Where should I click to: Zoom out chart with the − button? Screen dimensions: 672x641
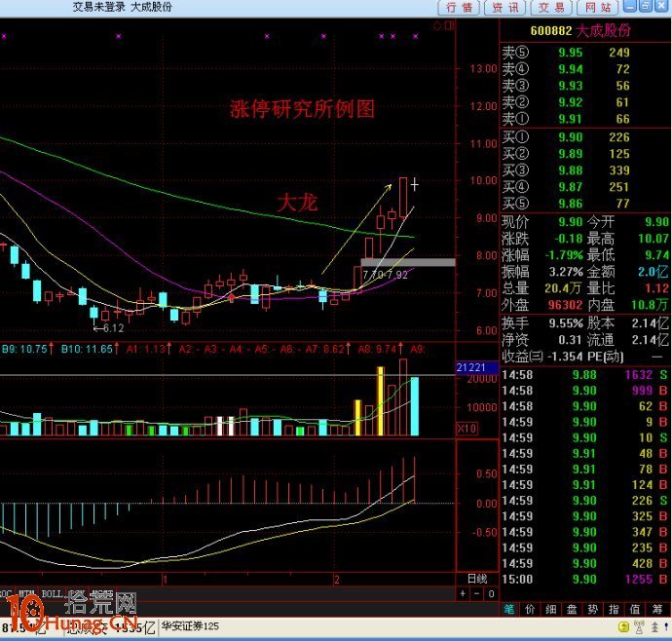(x=476, y=594)
